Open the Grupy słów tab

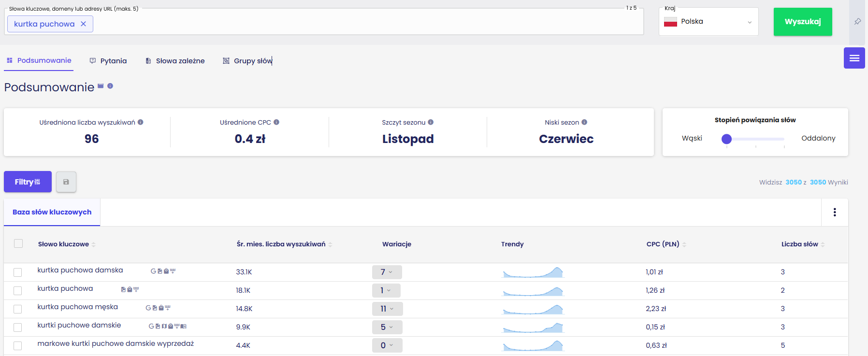pos(247,61)
